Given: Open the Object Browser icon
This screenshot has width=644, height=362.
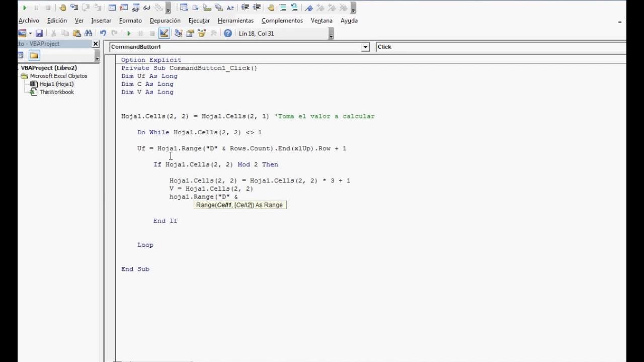Looking at the screenshot, I should 202,33.
